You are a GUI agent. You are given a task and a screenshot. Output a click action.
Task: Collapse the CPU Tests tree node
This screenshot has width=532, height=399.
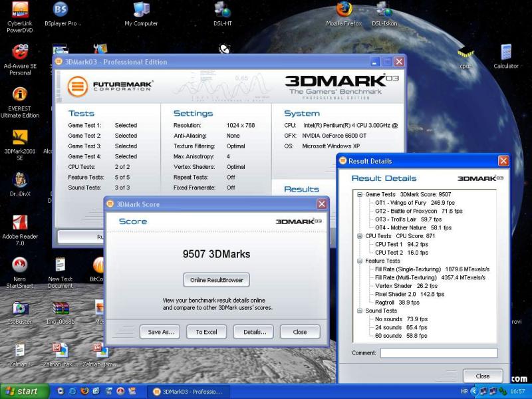click(x=360, y=236)
